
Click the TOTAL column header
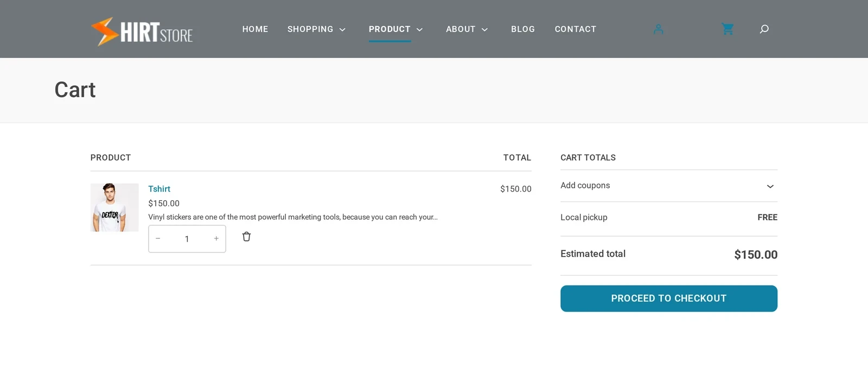tap(517, 157)
